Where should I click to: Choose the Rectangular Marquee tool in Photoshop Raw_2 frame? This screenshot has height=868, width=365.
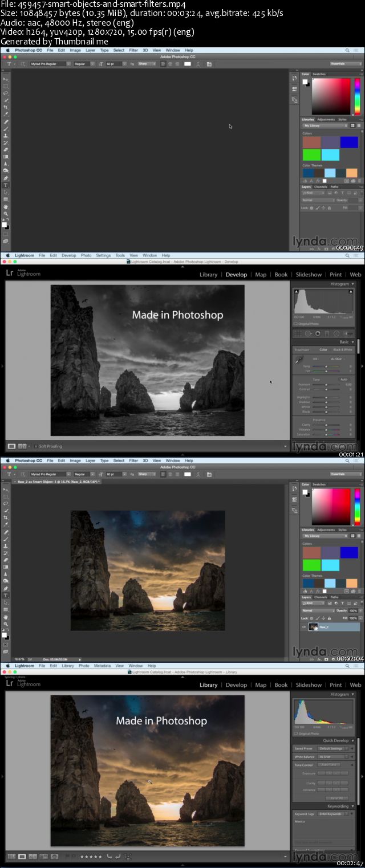6,496
